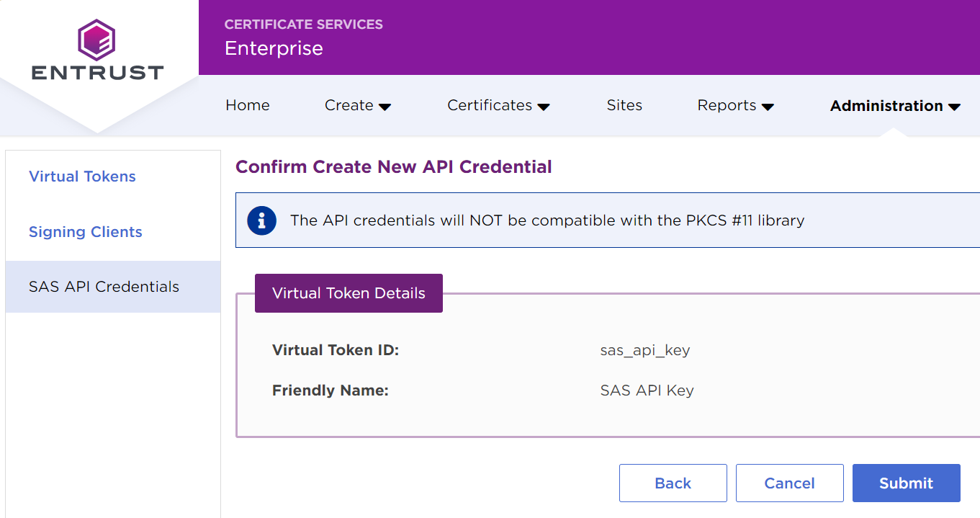Go to the Home menu item
Screen dimensions: 980x518
(247, 105)
